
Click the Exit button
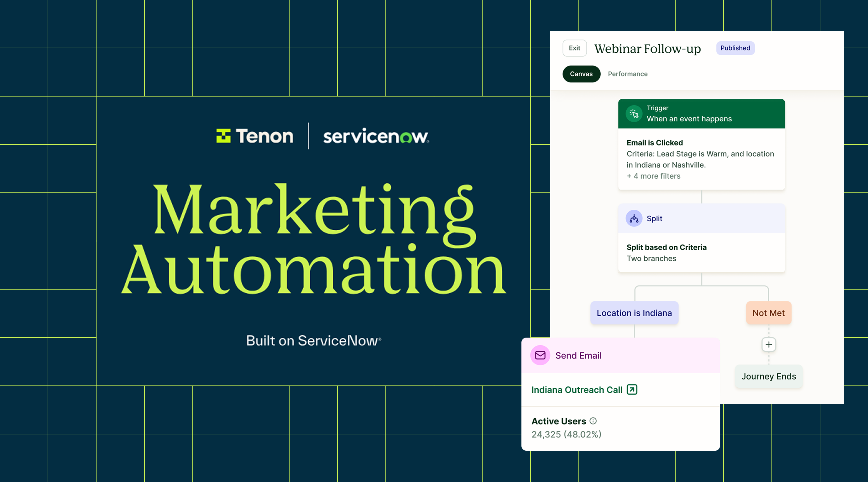(574, 48)
